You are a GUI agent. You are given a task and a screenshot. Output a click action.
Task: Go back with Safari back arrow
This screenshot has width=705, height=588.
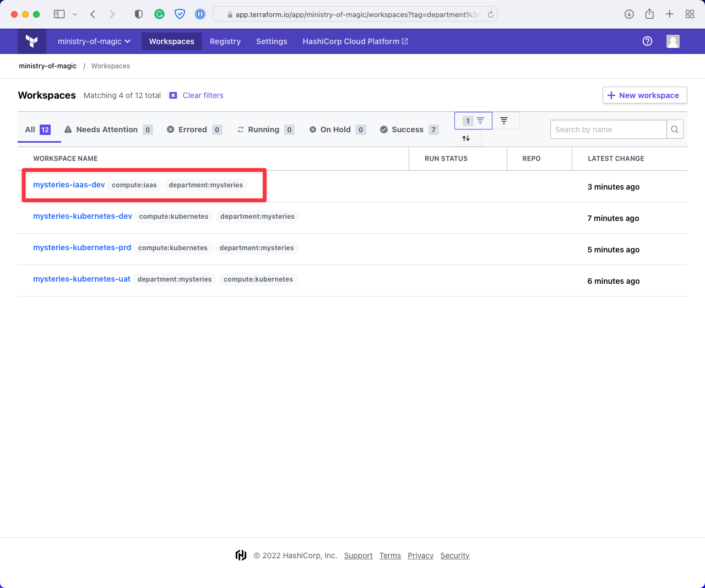[93, 14]
